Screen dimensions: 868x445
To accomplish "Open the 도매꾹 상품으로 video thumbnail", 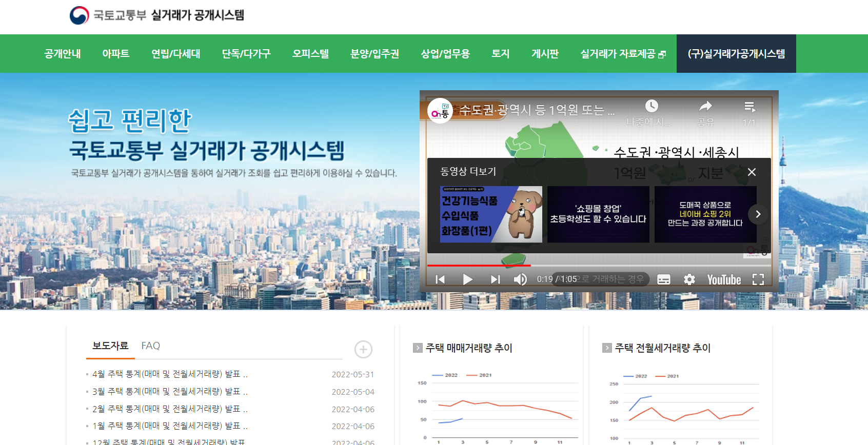I will 705,214.
